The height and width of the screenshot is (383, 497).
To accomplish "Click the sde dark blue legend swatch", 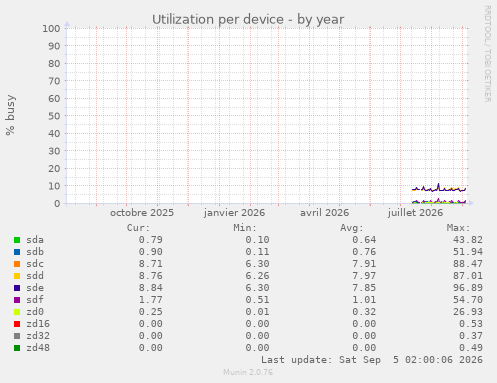I will point(17,288).
